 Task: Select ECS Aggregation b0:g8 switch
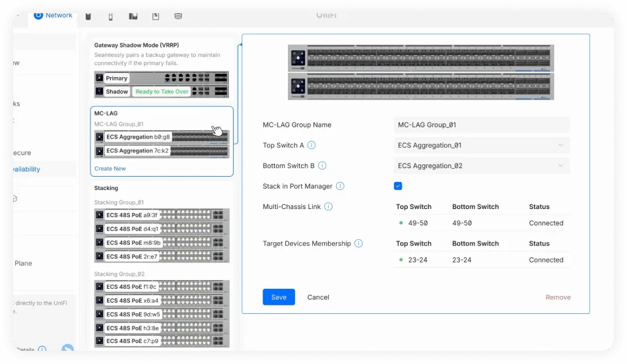click(162, 137)
